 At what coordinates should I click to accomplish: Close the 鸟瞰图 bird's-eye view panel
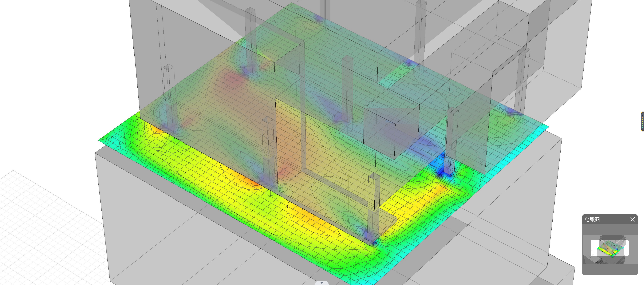coord(632,219)
